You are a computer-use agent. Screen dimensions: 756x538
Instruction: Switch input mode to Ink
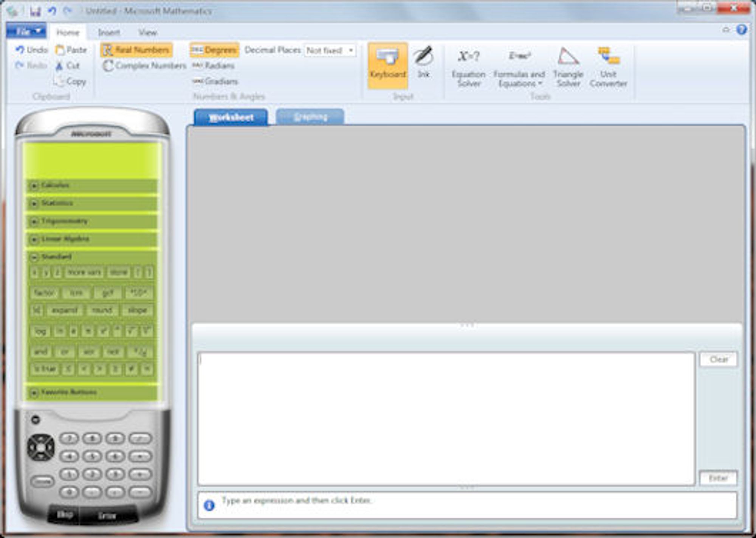point(423,63)
